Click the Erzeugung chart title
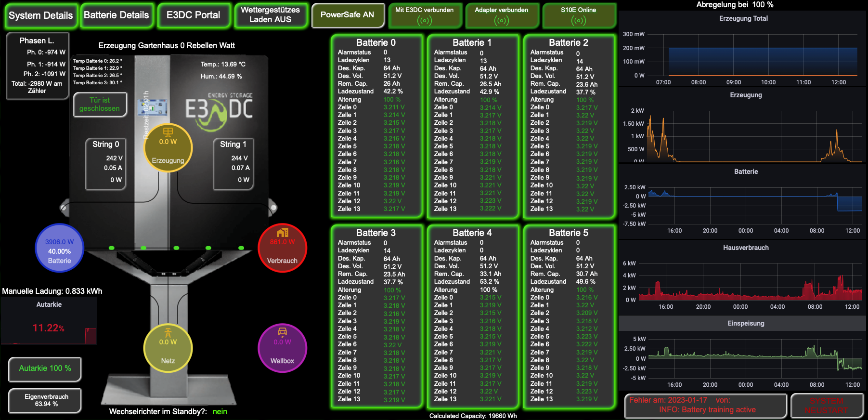The width and height of the screenshot is (868, 420). pyautogui.click(x=746, y=95)
